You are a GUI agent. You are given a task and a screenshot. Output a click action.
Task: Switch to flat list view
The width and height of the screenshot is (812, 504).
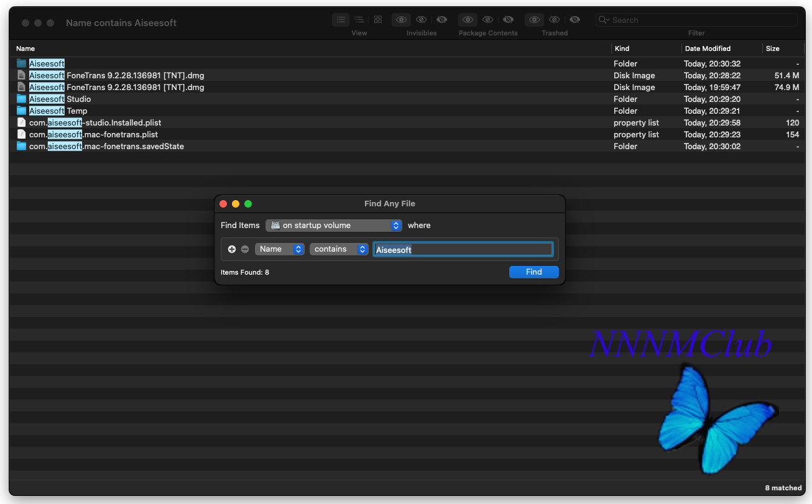pos(341,20)
